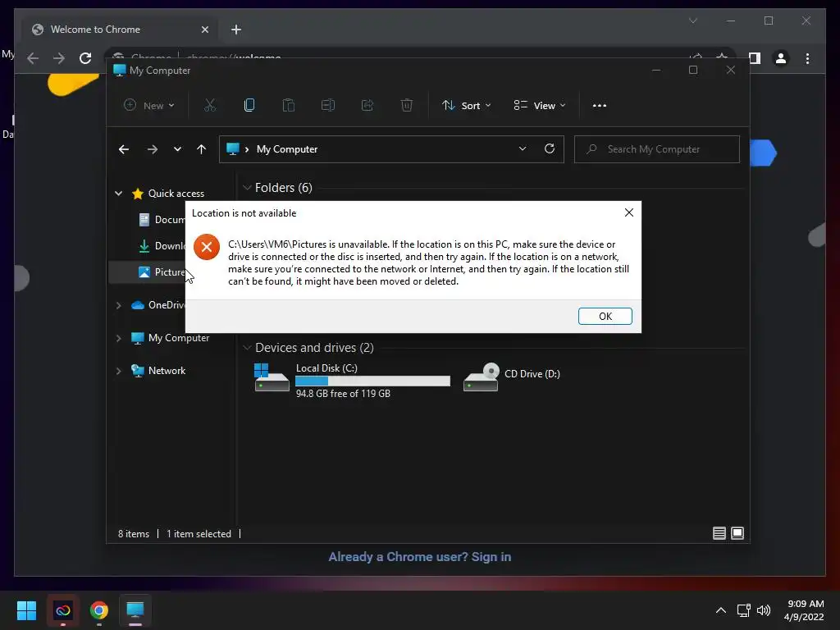Go back with Explorer's back arrow

click(x=124, y=149)
